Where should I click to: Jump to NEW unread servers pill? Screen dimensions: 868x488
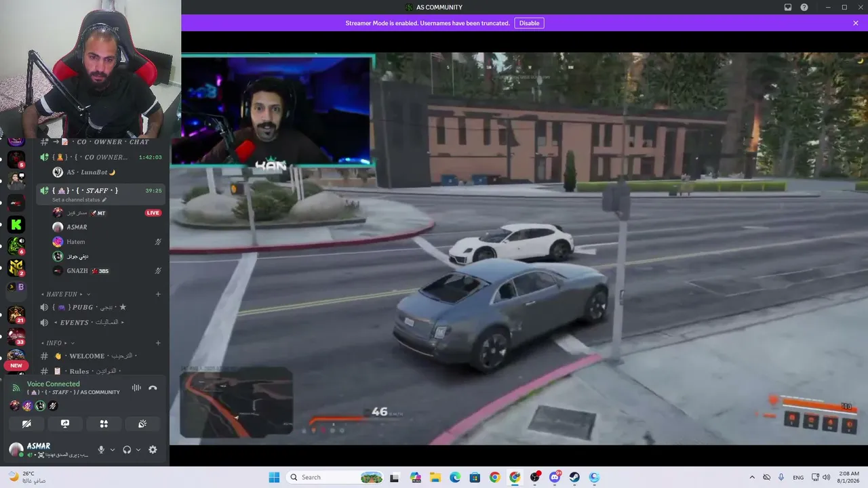click(16, 365)
